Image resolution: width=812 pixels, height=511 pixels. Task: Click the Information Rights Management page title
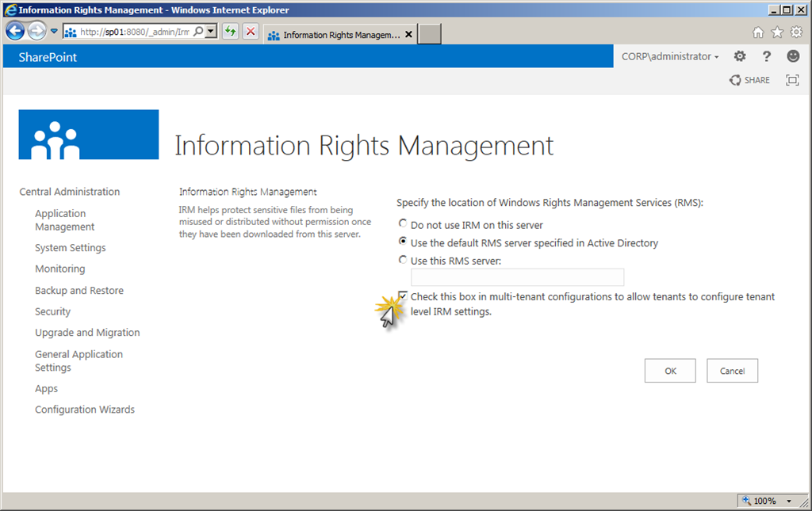364,145
